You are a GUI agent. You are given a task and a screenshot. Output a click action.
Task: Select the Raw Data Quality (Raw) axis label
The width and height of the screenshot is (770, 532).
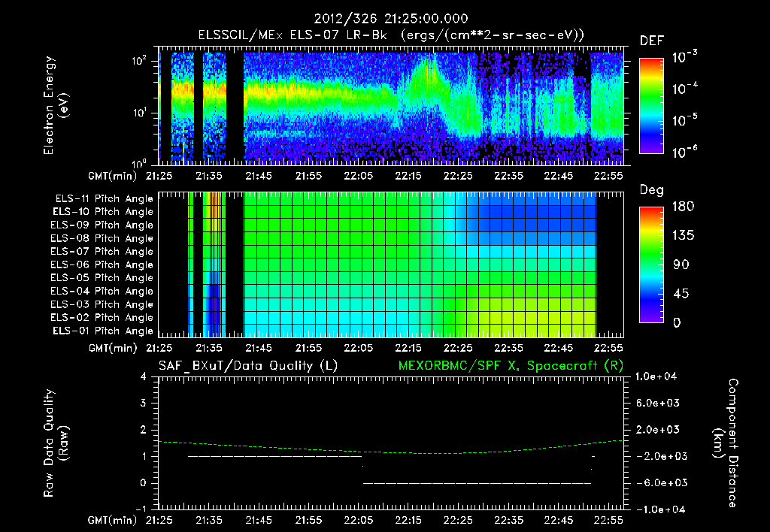pos(56,443)
